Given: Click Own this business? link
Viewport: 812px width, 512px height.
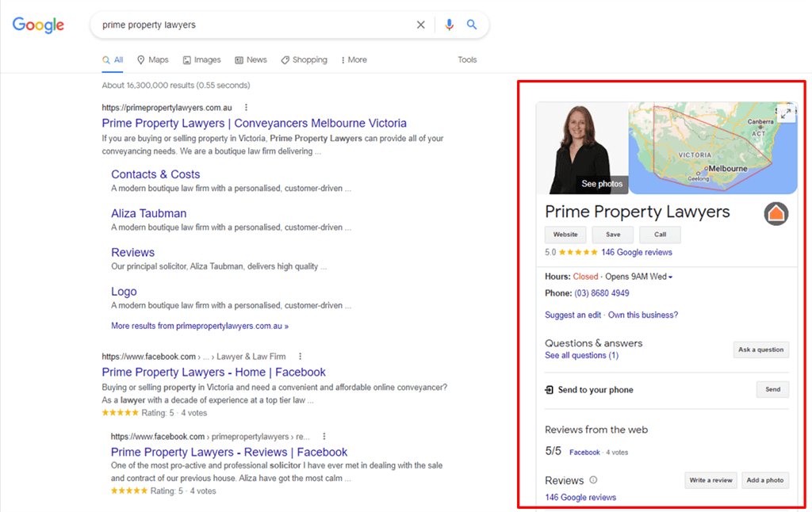Looking at the screenshot, I should [642, 315].
